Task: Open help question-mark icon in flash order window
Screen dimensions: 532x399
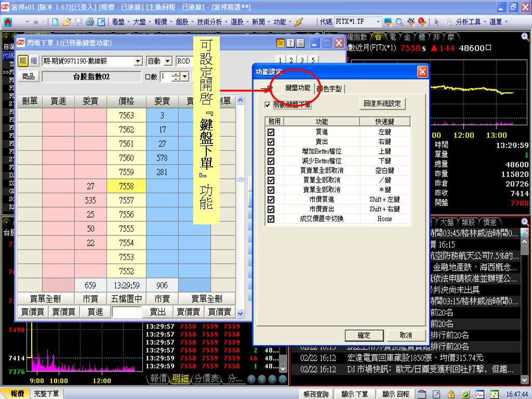Action: click(290, 43)
